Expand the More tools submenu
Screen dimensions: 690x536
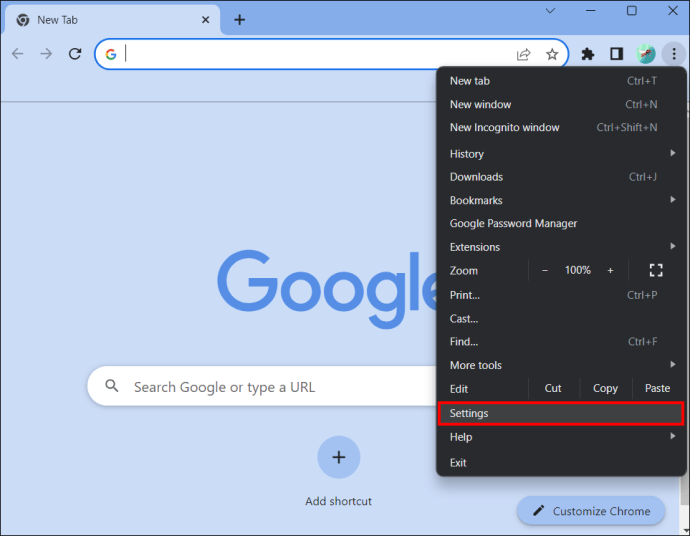561,365
